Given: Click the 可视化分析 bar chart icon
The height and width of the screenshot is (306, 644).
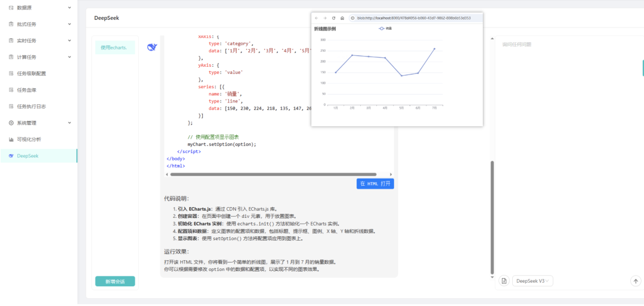Looking at the screenshot, I should pos(11,139).
